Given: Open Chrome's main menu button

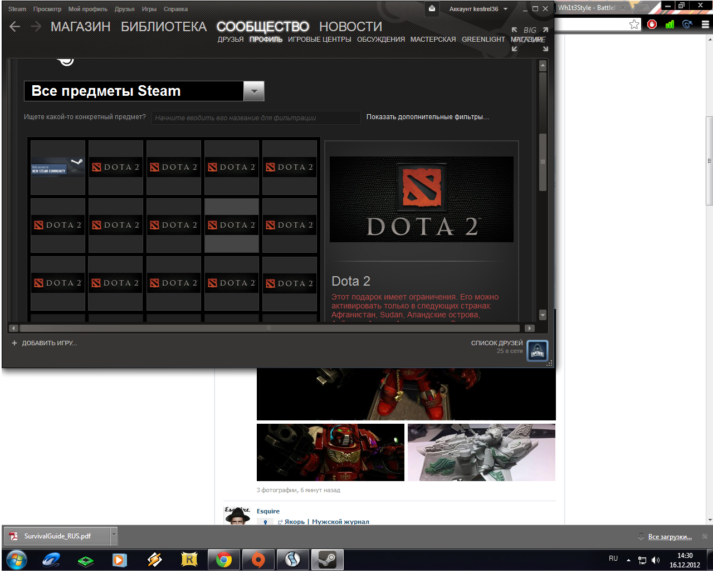Looking at the screenshot, I should pos(705,24).
